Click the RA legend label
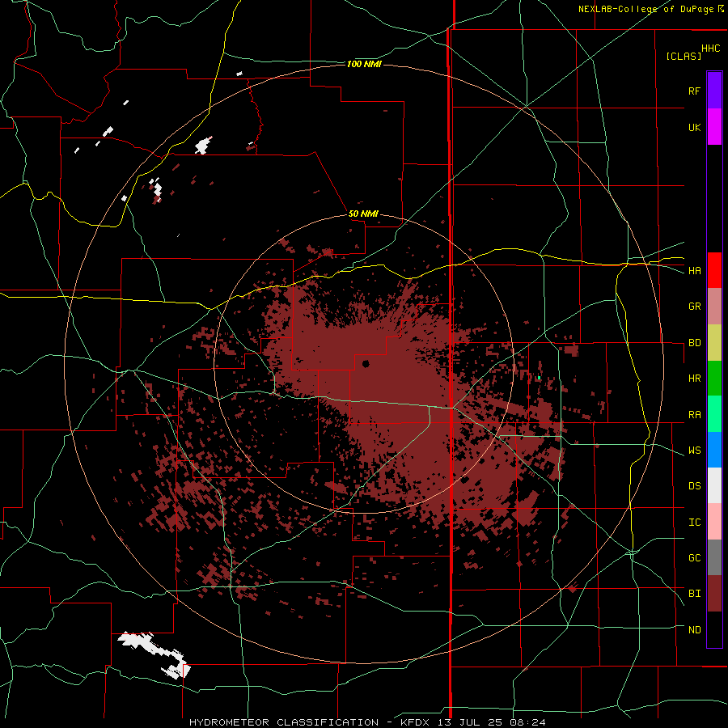The height and width of the screenshot is (728, 728). coord(694,415)
